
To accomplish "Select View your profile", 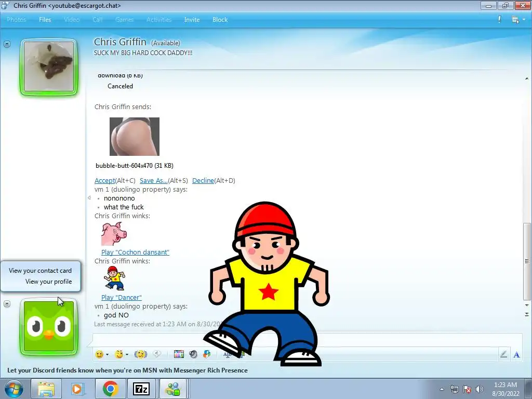I will click(x=48, y=281).
